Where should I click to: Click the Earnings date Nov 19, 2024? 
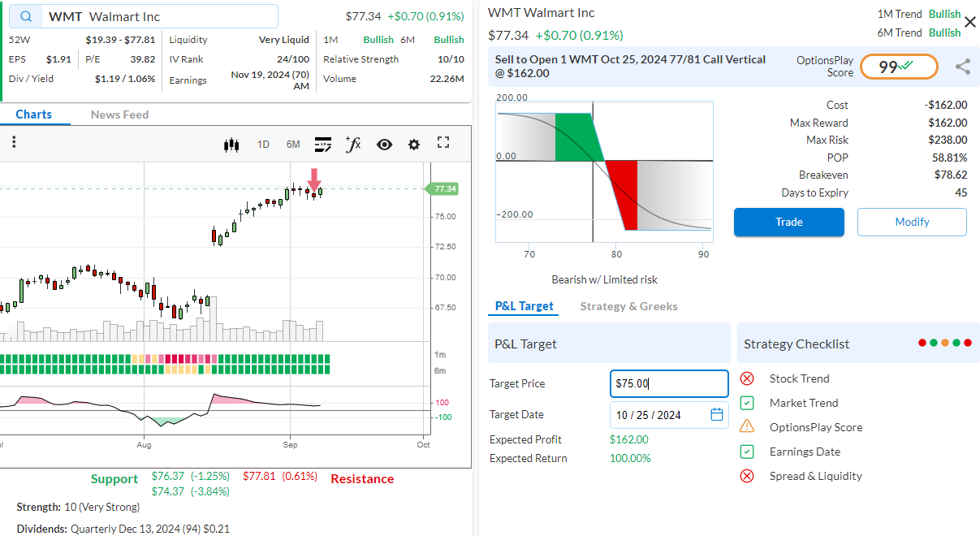270,80
